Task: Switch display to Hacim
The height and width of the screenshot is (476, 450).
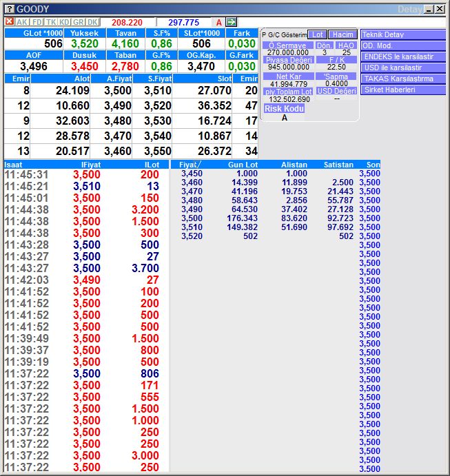Action: (x=342, y=34)
